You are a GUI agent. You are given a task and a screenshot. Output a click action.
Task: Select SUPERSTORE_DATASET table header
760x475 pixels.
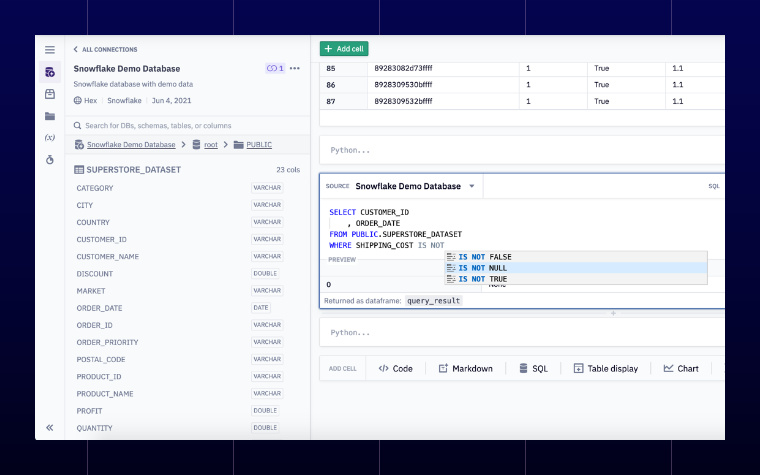click(x=127, y=170)
